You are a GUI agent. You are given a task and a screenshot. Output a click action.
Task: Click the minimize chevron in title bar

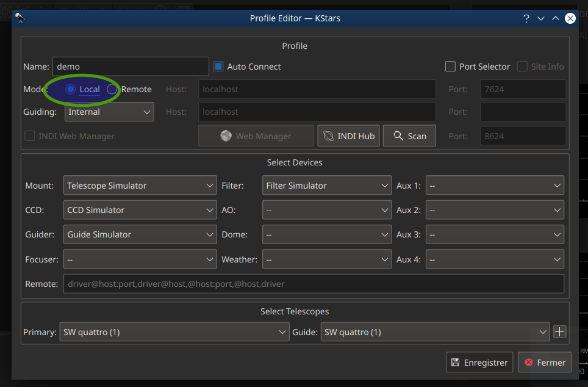541,18
